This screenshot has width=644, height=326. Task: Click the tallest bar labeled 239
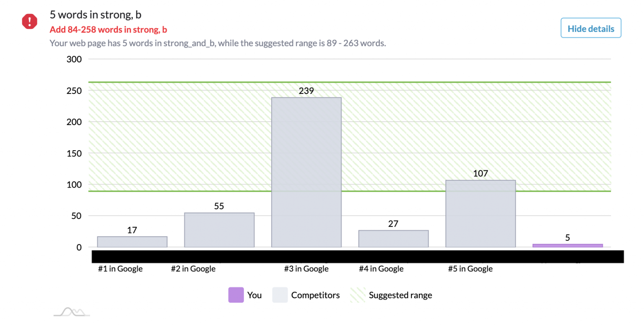point(306,172)
